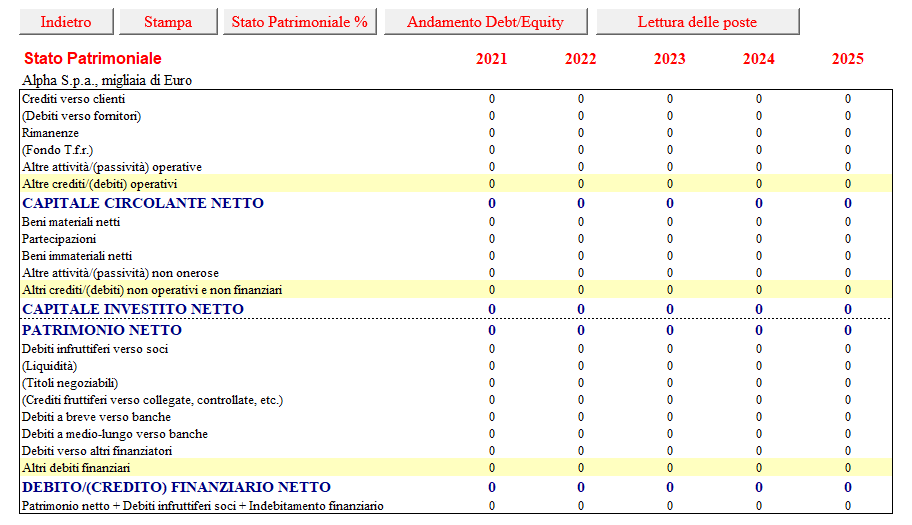
Task: Open Lettura delle poste
Action: (x=697, y=22)
